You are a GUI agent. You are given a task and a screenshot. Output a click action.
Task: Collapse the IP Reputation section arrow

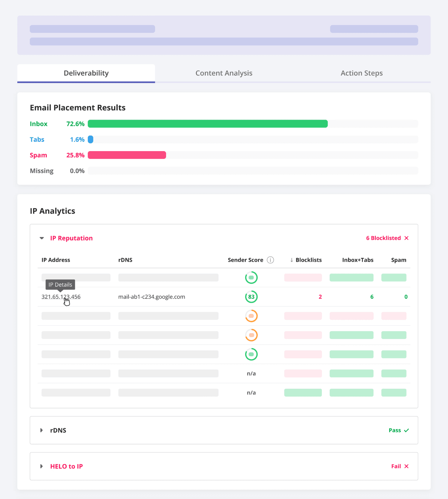click(42, 238)
